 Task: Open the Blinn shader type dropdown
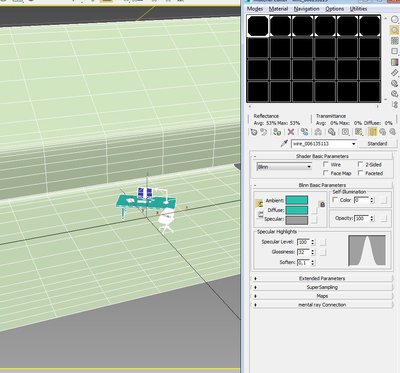(x=284, y=167)
